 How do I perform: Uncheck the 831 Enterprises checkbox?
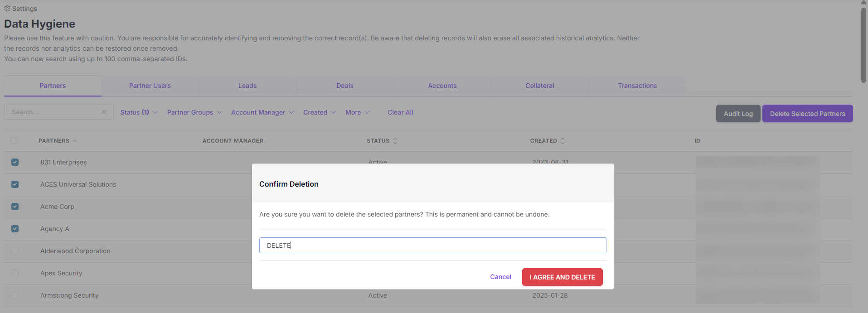[15, 162]
